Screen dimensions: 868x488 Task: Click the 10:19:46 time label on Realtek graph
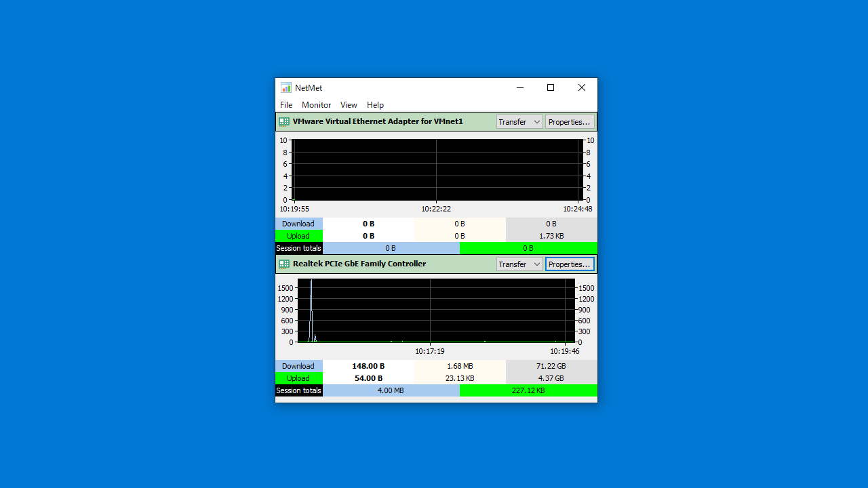[564, 351]
